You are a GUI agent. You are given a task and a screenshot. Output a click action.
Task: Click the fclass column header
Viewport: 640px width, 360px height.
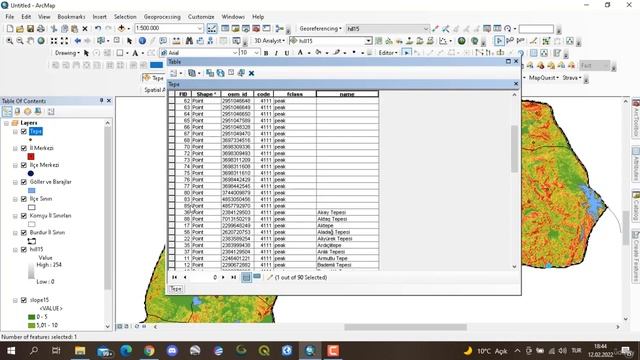(295, 94)
